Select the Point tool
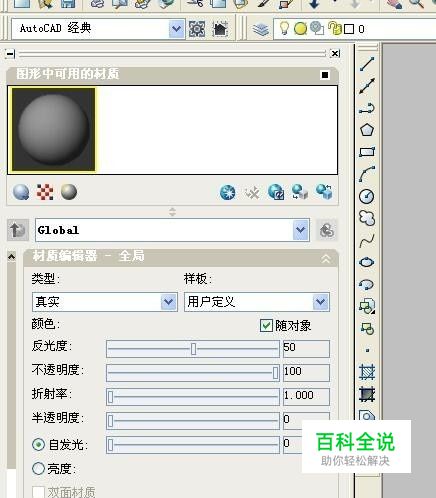Screen dimensions: 436x498 coord(367,350)
